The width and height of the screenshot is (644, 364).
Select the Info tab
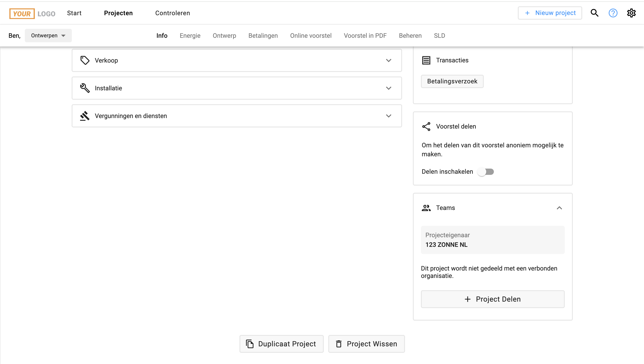162,36
